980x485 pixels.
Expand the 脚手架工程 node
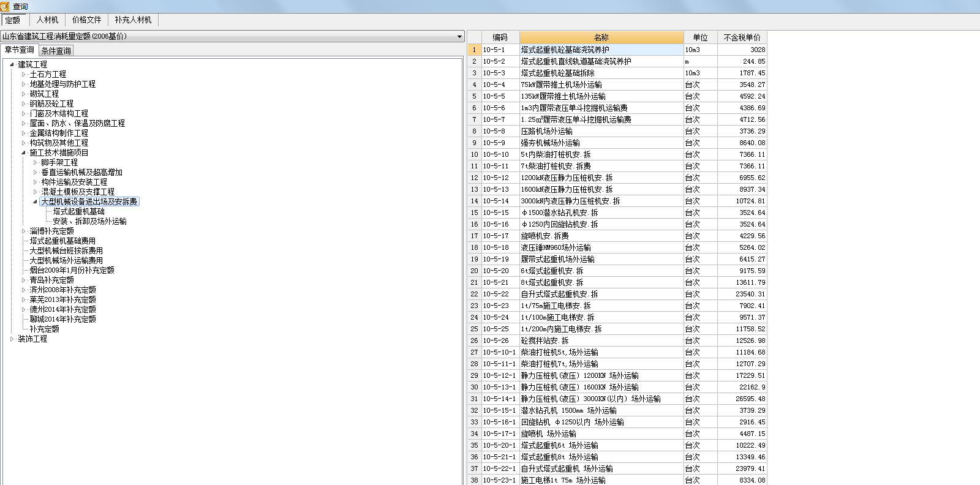pyautogui.click(x=35, y=162)
